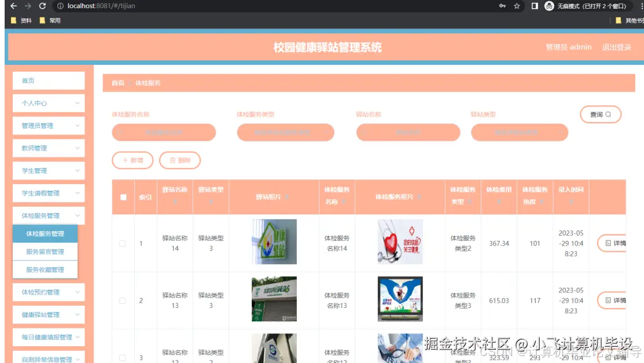The image size is (644, 363).
Task: Select 首页 in the sidebar
Action: (x=48, y=80)
